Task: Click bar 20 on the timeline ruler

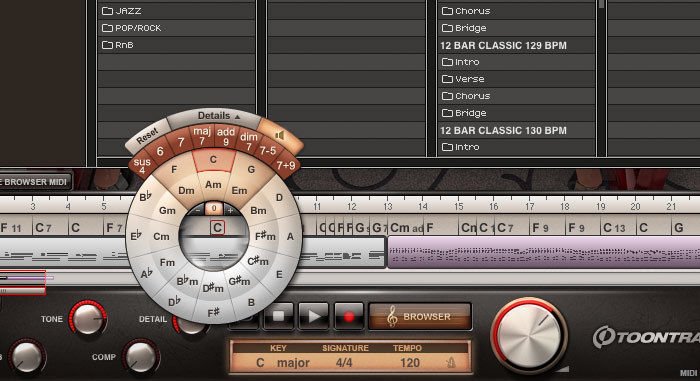Action: pyautogui.click(x=635, y=206)
